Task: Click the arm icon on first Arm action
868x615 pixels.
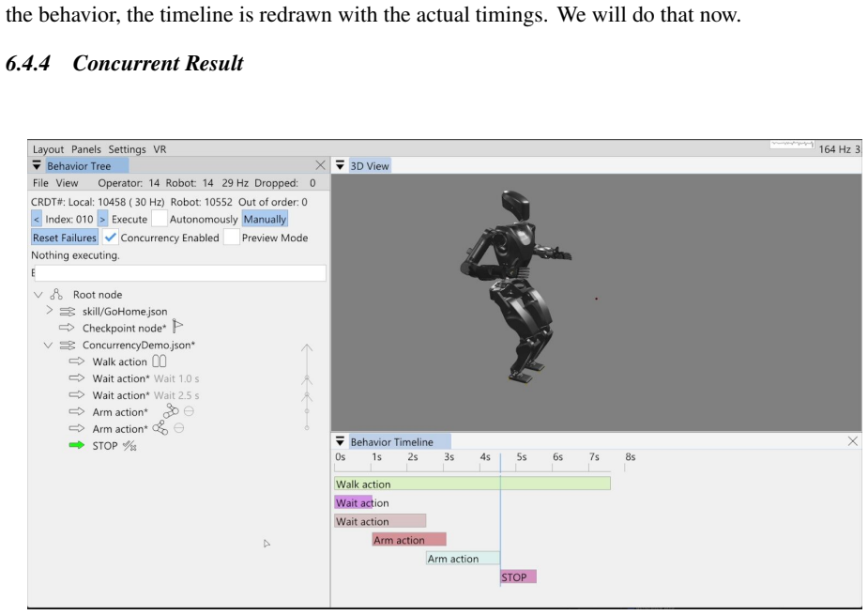Action: tap(171, 411)
